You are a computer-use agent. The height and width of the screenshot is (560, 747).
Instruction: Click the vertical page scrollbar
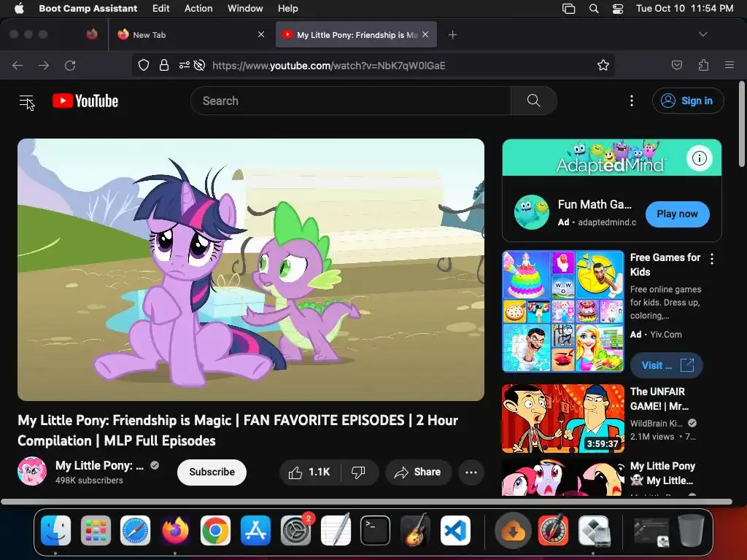coord(741,124)
